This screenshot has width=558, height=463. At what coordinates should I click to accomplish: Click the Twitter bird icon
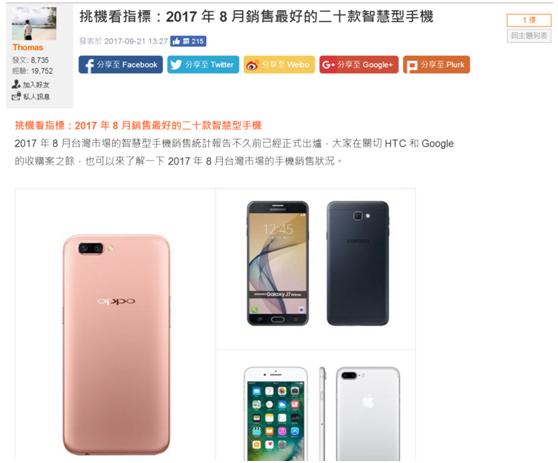pos(176,65)
